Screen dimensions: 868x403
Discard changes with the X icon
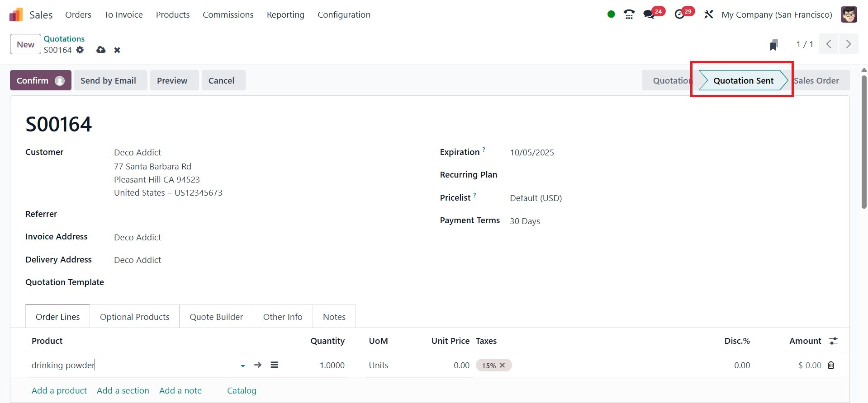[x=117, y=50]
